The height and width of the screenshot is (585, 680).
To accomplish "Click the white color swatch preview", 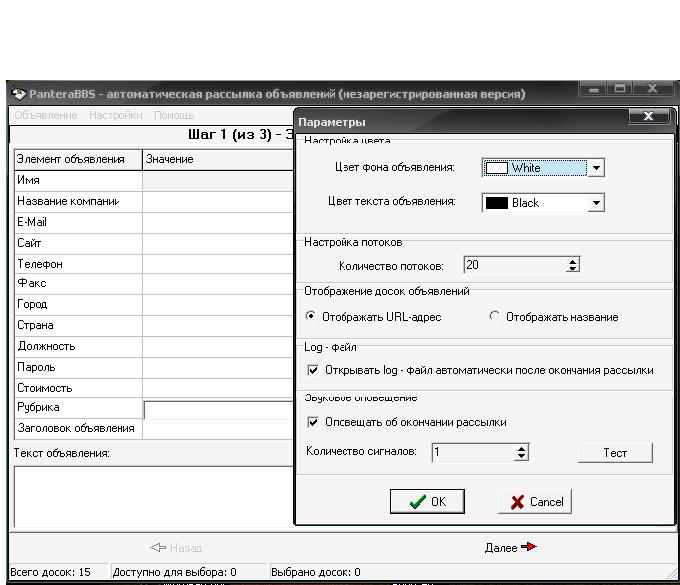I will pyautogui.click(x=497, y=168).
